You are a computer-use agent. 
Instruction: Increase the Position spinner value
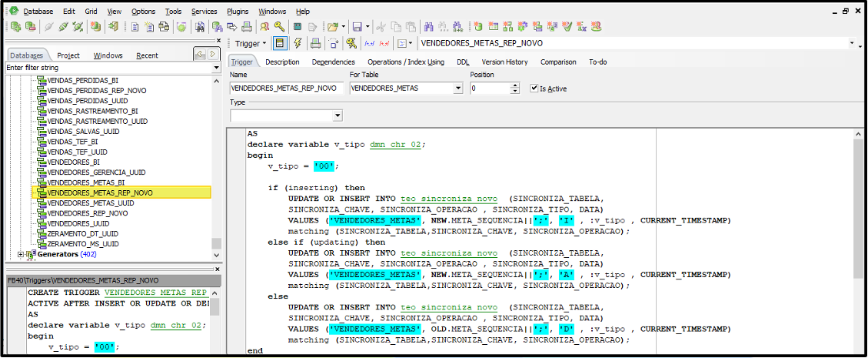(515, 85)
